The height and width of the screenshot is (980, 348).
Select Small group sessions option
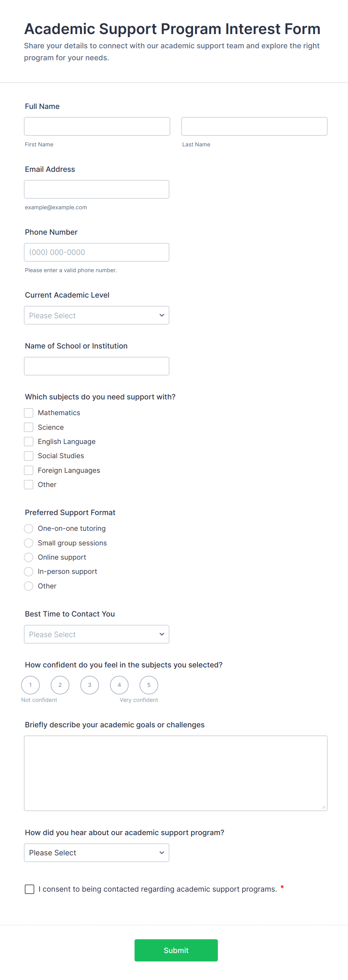point(28,543)
